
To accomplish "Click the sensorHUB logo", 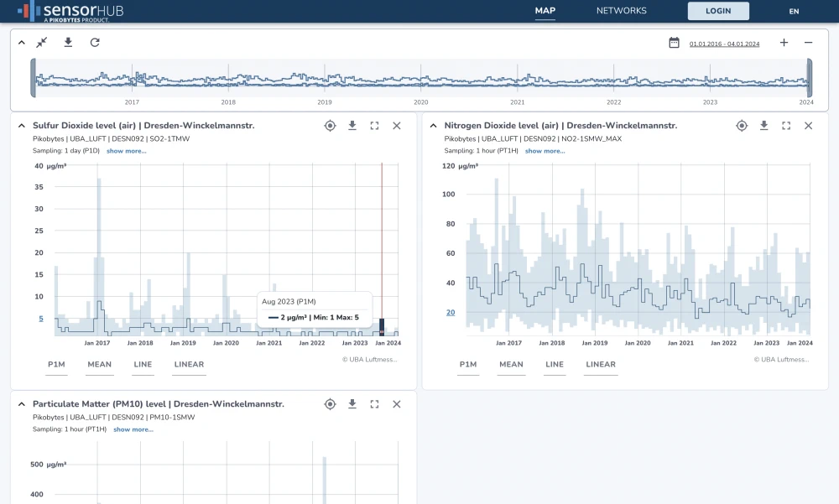I will coord(70,11).
